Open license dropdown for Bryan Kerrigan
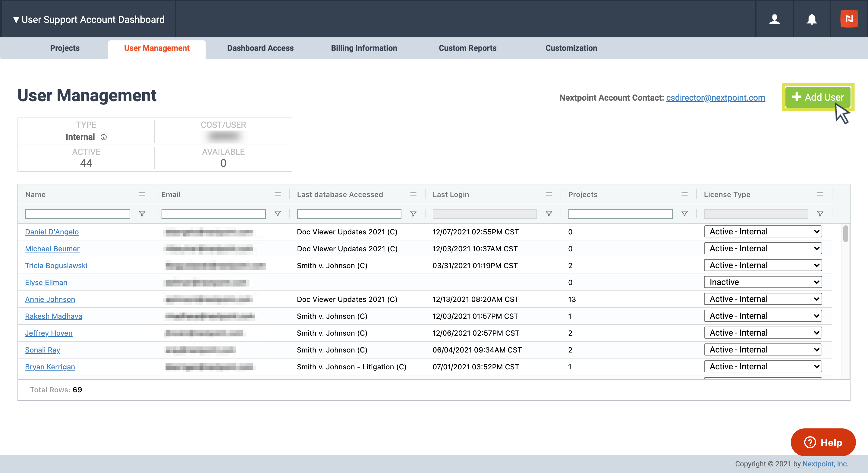This screenshot has width=868, height=473. click(763, 366)
